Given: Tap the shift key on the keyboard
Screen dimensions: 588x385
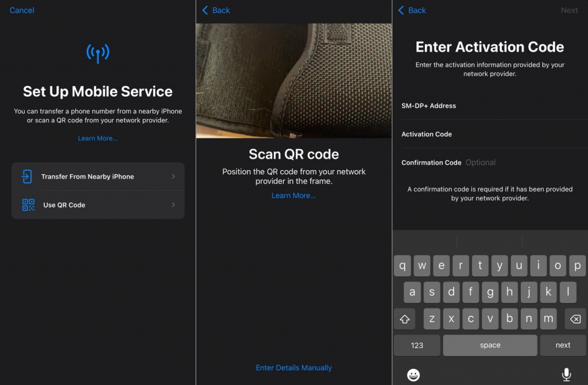Looking at the screenshot, I should coord(405,319).
